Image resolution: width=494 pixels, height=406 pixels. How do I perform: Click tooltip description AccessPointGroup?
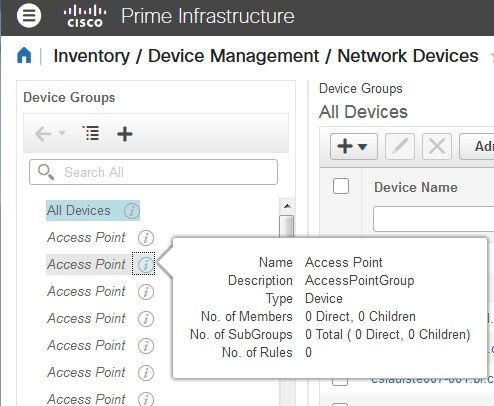tap(359, 280)
